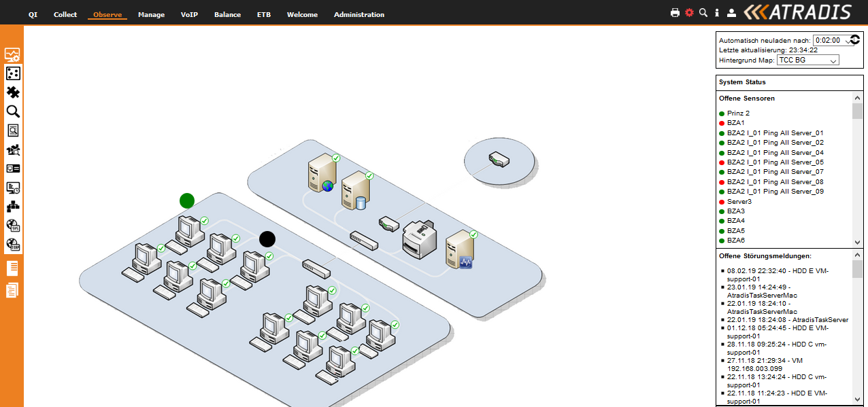Viewport: 868px width, 407px height.
Task: Click the printer icon in the top bar
Action: [x=675, y=12]
